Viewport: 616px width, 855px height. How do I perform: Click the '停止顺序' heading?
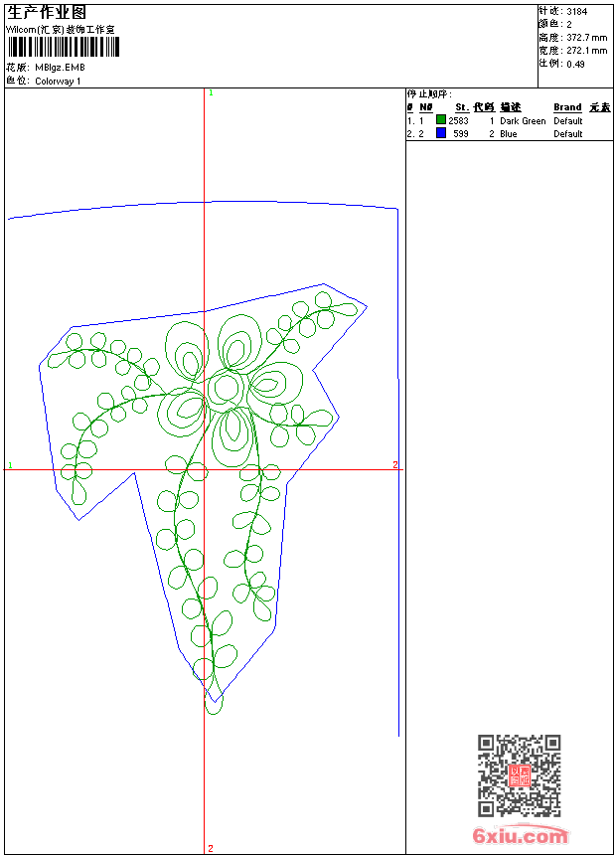429,93
